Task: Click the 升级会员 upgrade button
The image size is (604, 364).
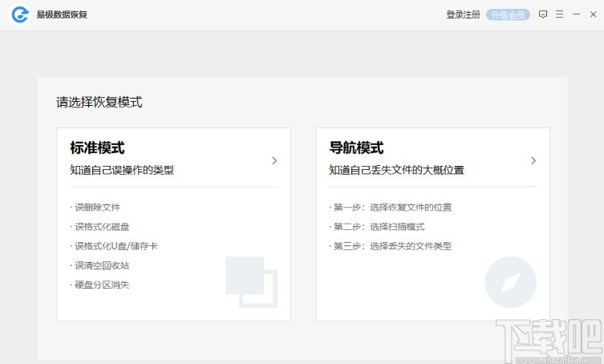Action: click(508, 14)
